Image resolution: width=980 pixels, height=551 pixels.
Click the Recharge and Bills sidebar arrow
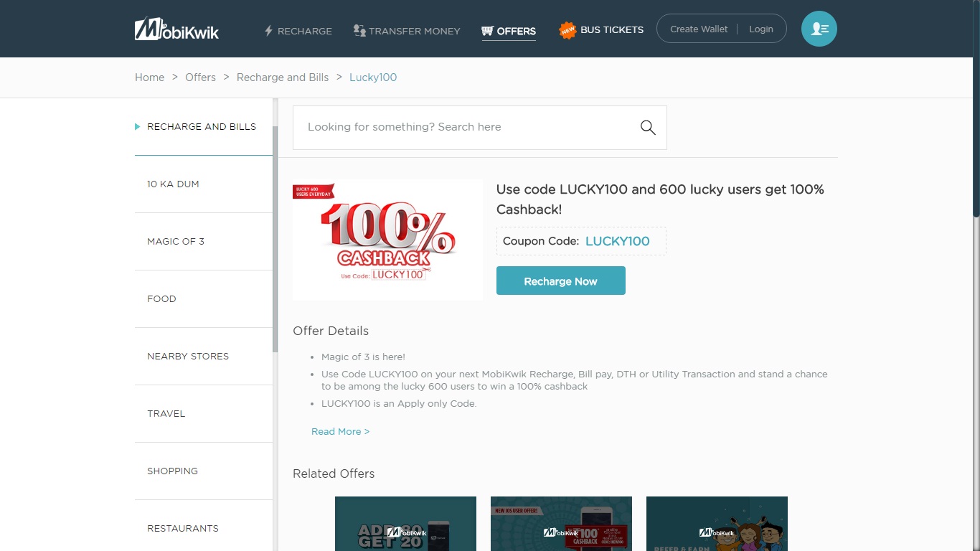point(137,127)
